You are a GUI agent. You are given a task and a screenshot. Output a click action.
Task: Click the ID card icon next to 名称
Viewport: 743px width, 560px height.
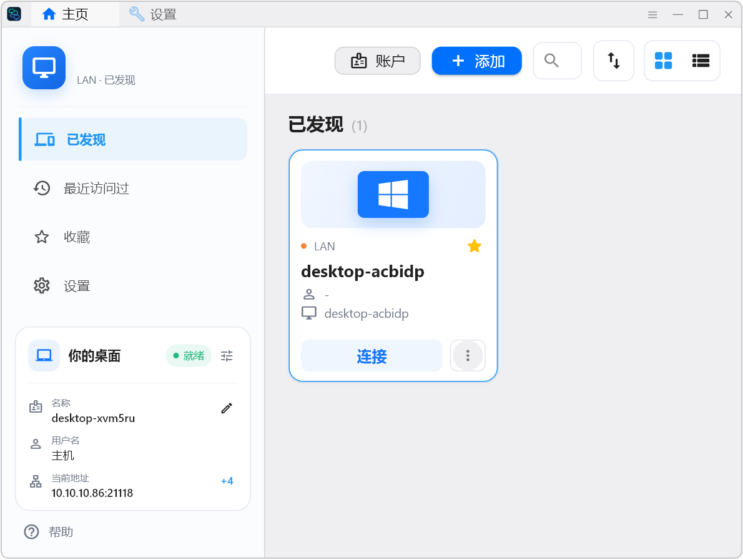coord(36,406)
